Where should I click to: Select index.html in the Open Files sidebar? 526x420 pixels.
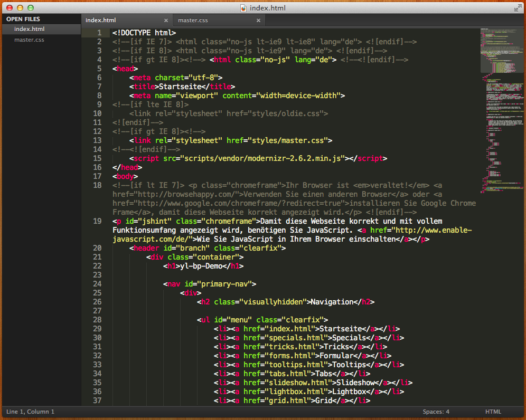(x=30, y=30)
